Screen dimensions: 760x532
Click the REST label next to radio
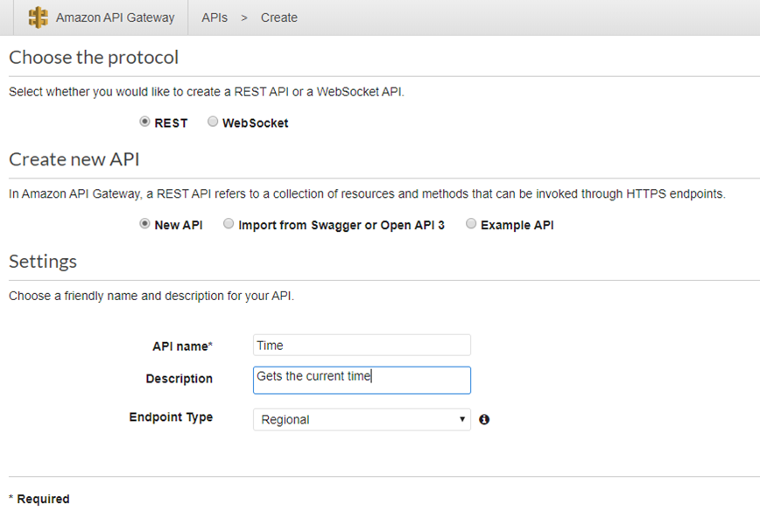coord(171,123)
